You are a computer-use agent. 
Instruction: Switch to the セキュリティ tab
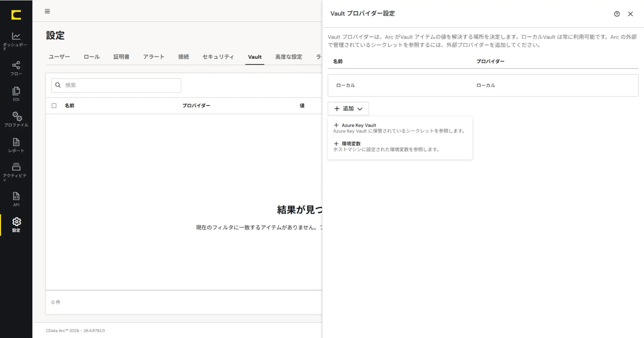pos(218,57)
